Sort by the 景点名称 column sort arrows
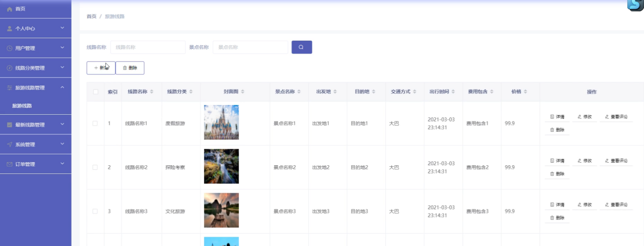The height and width of the screenshot is (246, 644). 299,92
